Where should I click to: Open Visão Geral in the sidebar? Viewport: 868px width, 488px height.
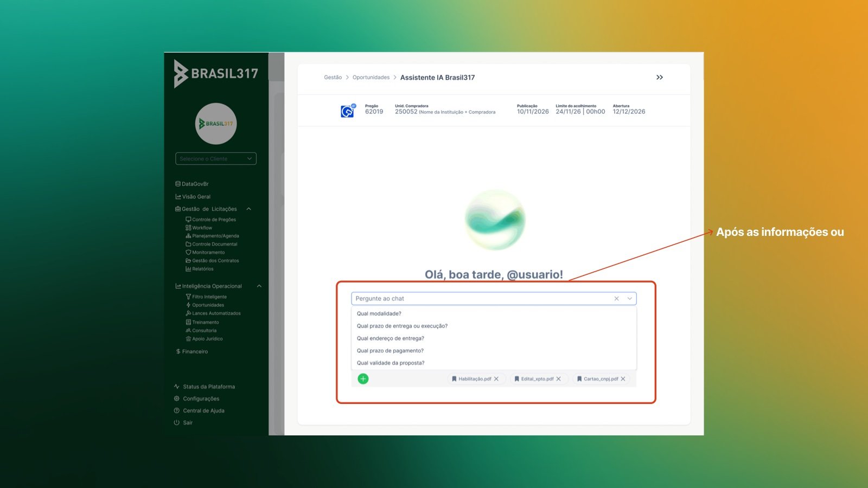coord(193,197)
